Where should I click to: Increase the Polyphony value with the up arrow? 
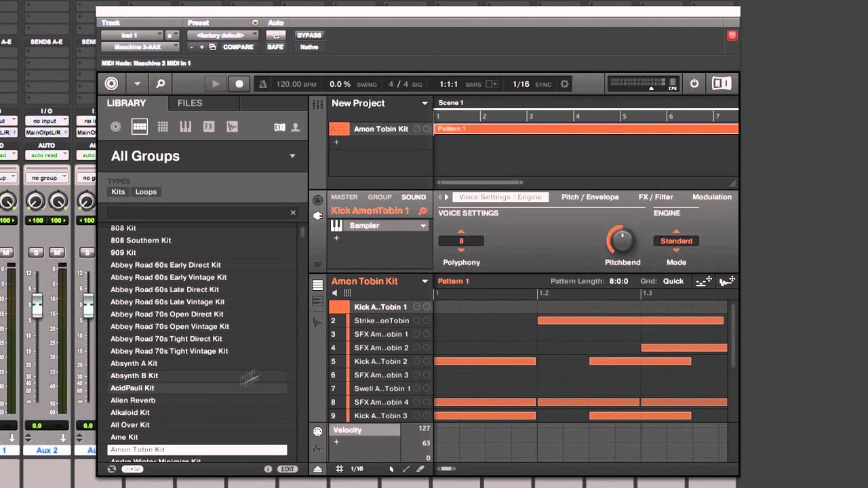[x=461, y=232]
